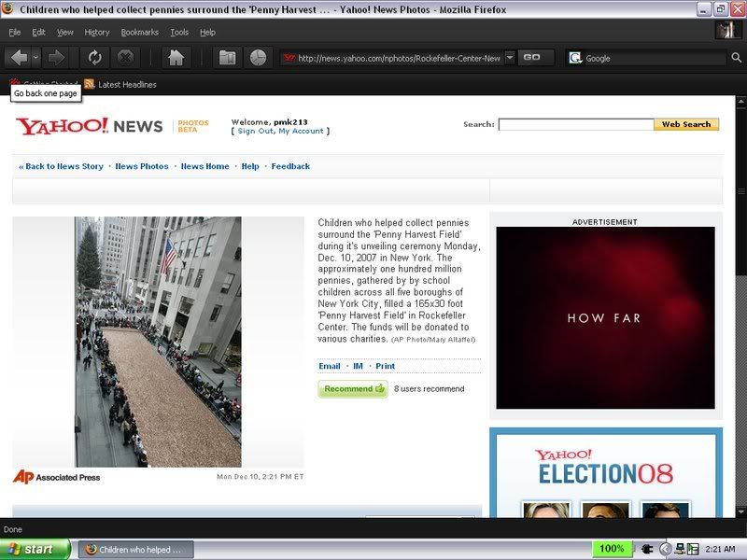
Task: Select the Firefox taskbar window button
Action: point(135,550)
